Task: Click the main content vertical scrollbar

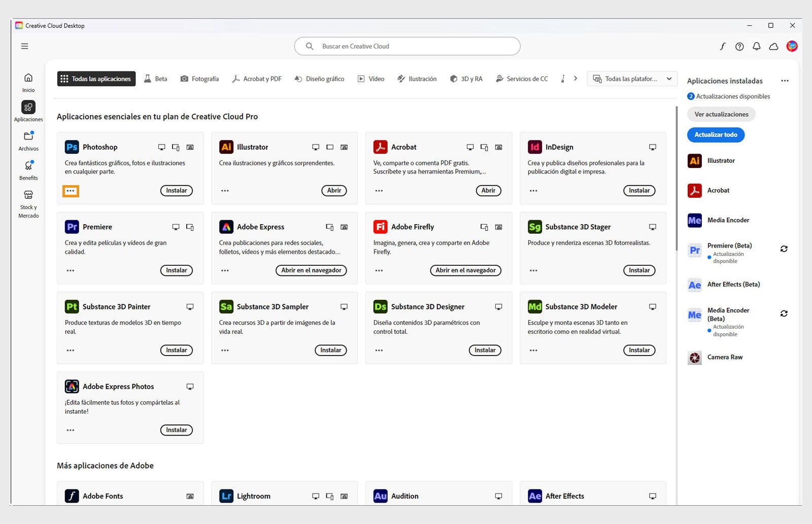Action: point(676,178)
